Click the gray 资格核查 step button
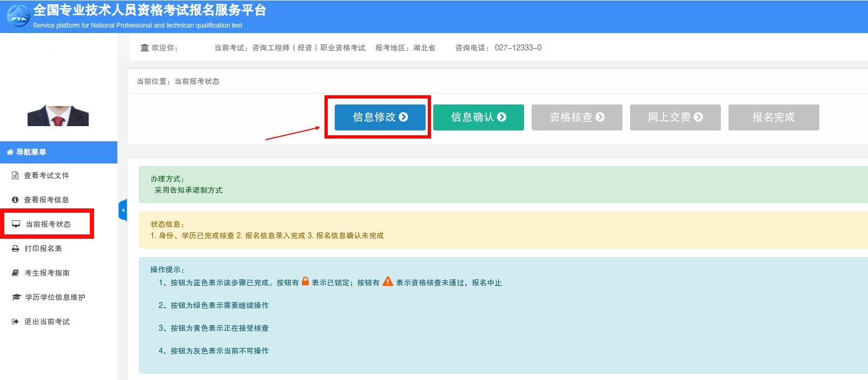The width and height of the screenshot is (868, 380). tap(577, 117)
